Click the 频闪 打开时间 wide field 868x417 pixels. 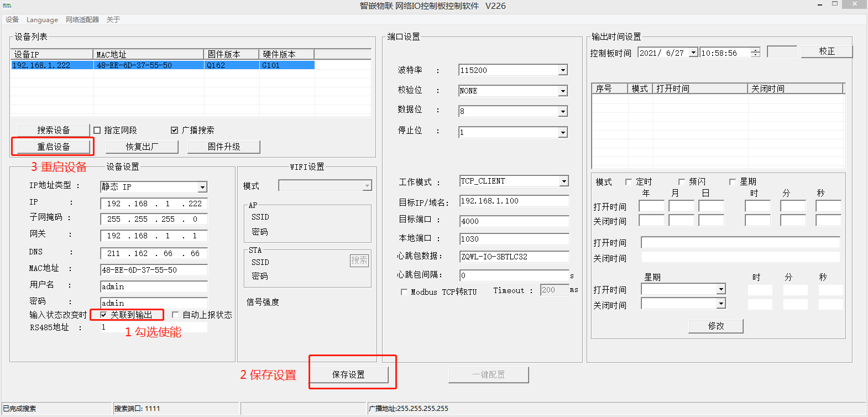pyautogui.click(x=741, y=242)
